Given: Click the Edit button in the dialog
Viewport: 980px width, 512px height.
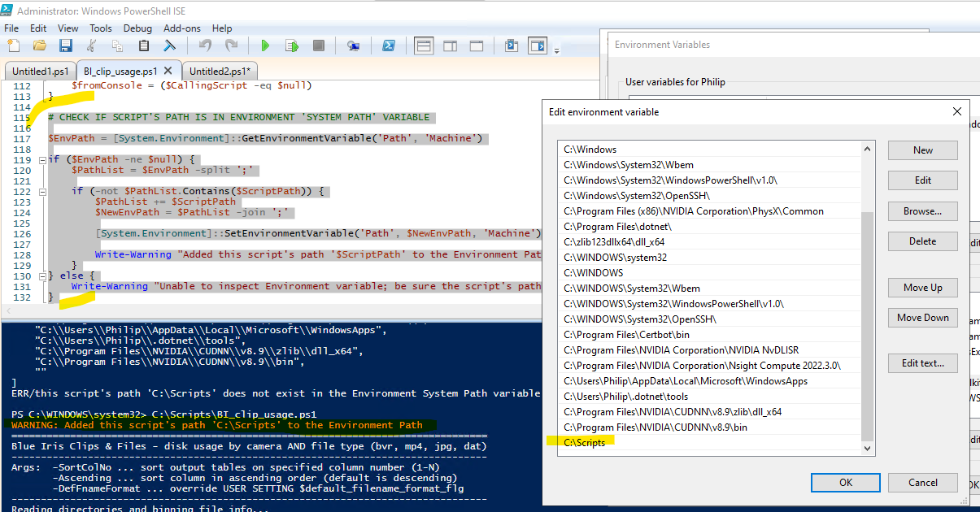Looking at the screenshot, I should point(923,180).
